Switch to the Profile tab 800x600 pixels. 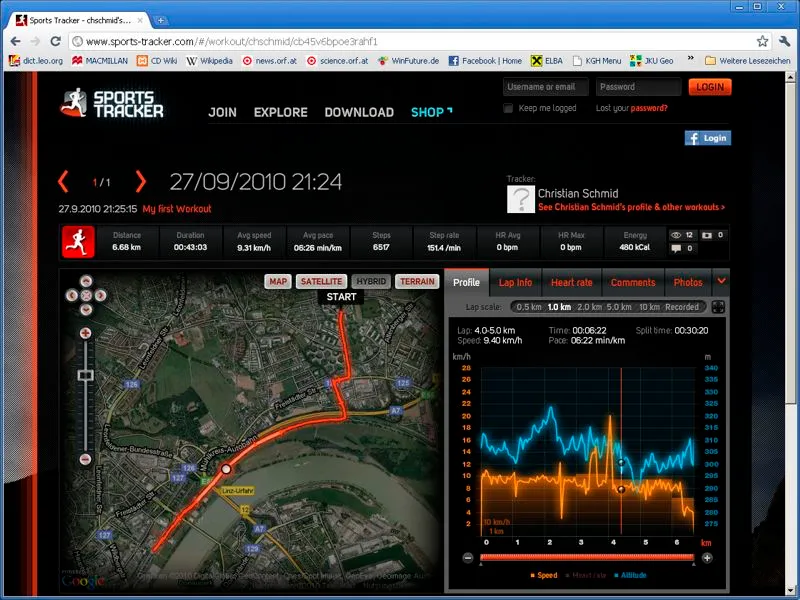(x=466, y=283)
